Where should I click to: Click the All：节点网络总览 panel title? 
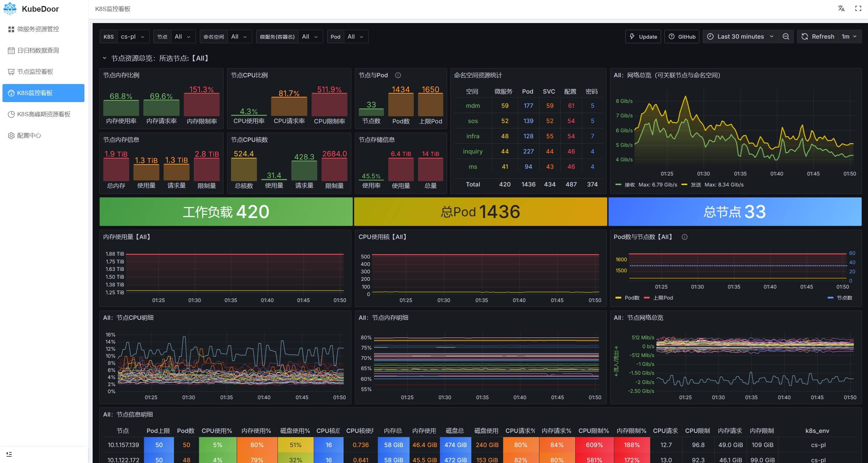click(x=638, y=318)
